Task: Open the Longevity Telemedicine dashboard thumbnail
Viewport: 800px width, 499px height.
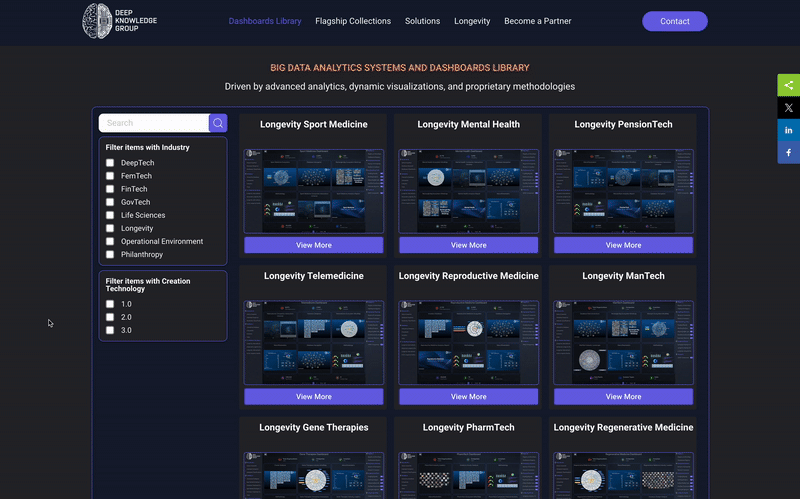Action: pyautogui.click(x=314, y=342)
